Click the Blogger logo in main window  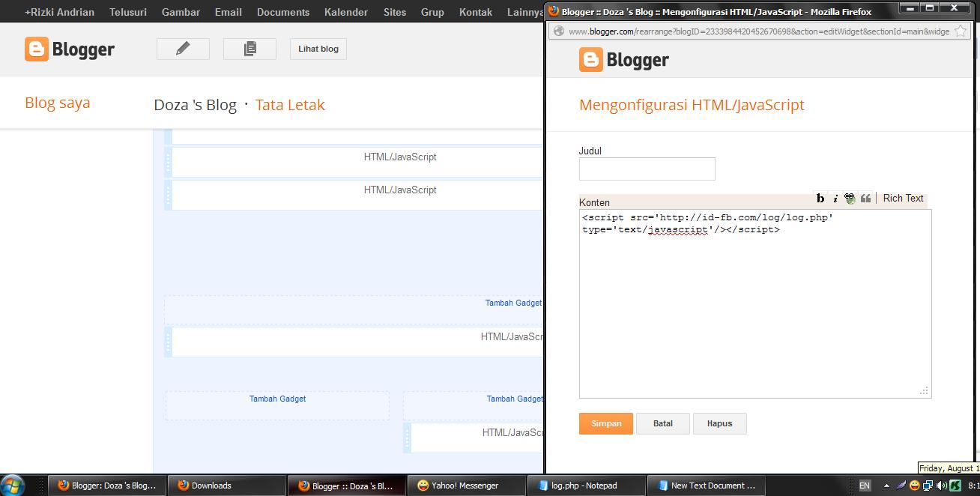70,49
